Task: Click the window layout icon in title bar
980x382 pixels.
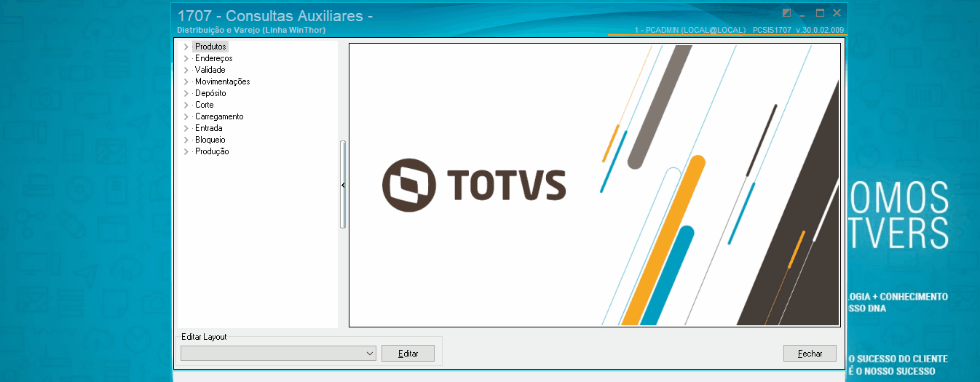Action: point(786,13)
